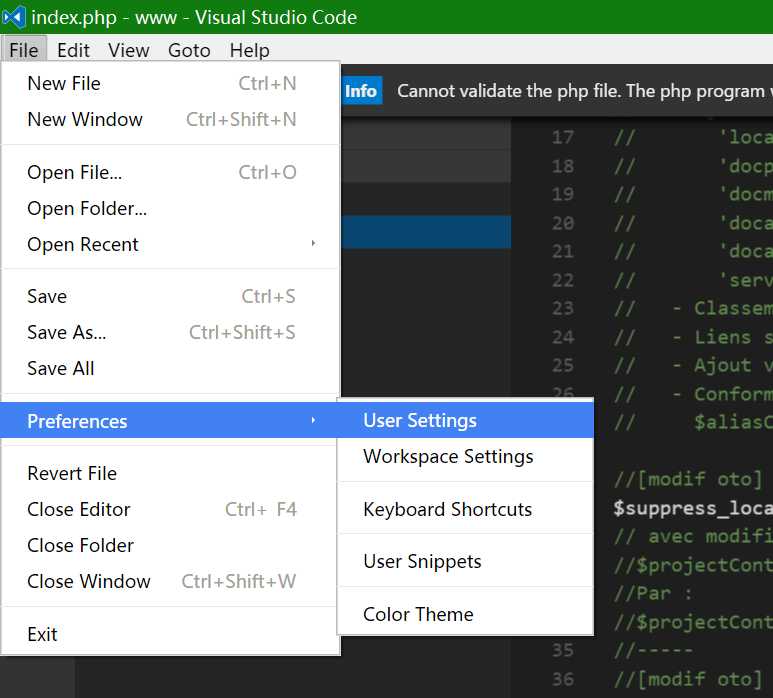773x698 pixels.
Task: Expand the Preferences submenu arrow
Action: click(313, 420)
